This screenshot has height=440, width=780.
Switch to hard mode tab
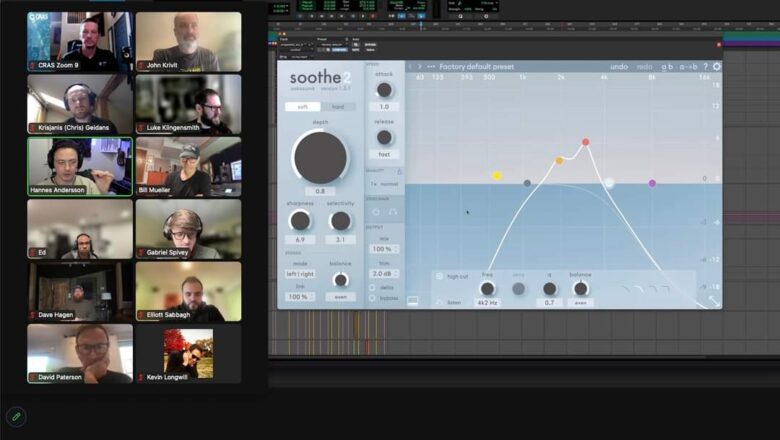(x=338, y=106)
